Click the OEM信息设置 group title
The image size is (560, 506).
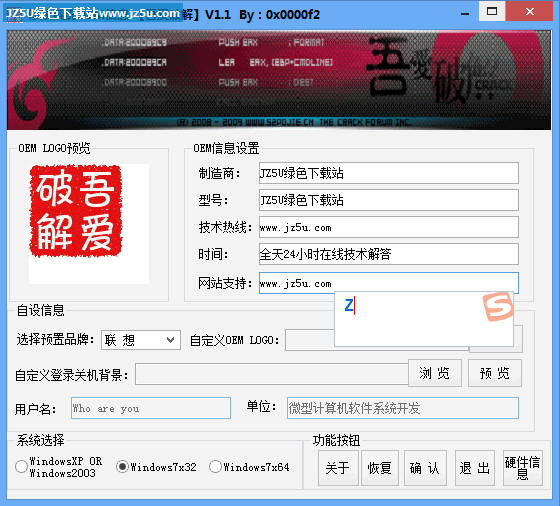226,148
